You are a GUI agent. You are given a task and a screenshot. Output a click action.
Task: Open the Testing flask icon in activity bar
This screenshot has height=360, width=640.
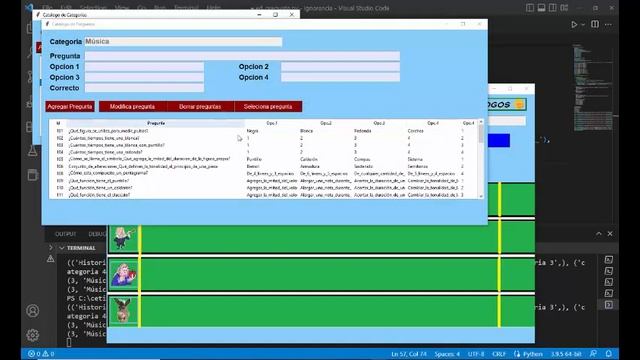pos(33,151)
